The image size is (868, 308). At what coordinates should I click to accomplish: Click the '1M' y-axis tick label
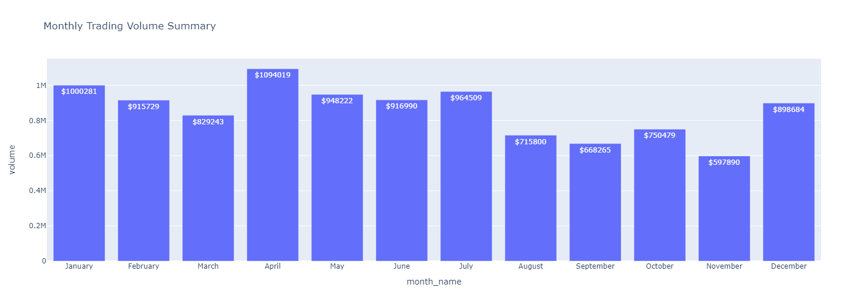(x=41, y=86)
